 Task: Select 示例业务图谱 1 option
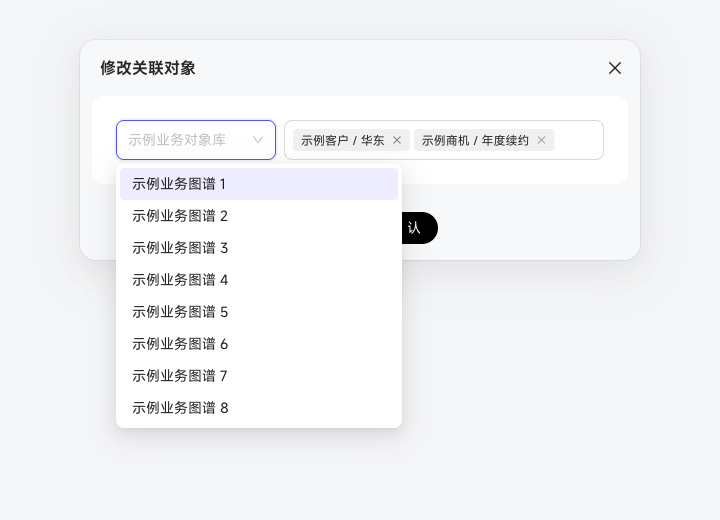pyautogui.click(x=259, y=184)
